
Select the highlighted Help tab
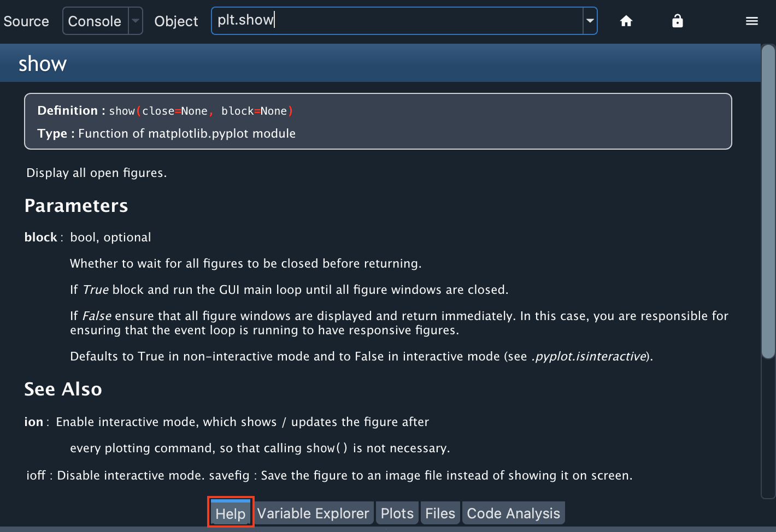pyautogui.click(x=230, y=513)
